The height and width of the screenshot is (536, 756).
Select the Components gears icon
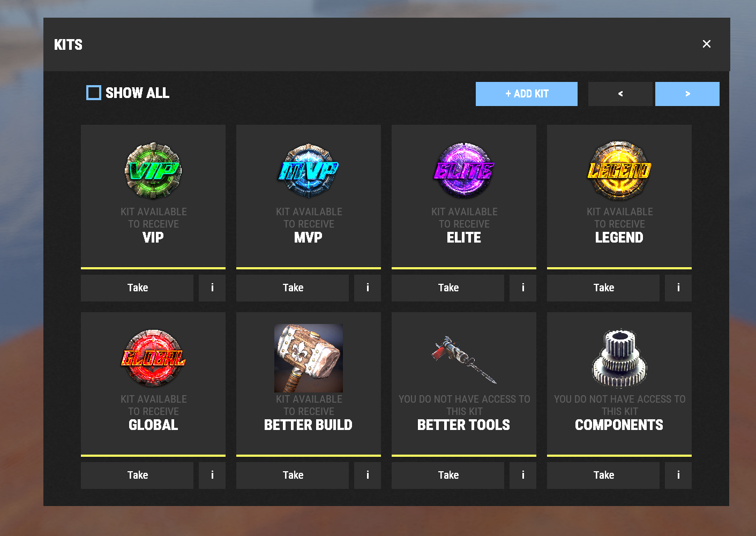619,358
